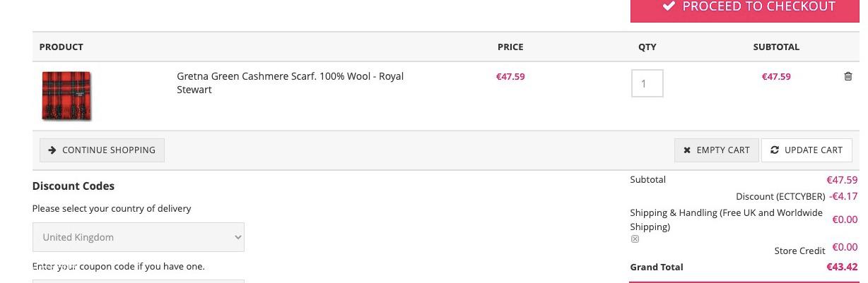868x283 pixels.
Task: Click the refresh icon on Update Cart
Action: (x=775, y=150)
